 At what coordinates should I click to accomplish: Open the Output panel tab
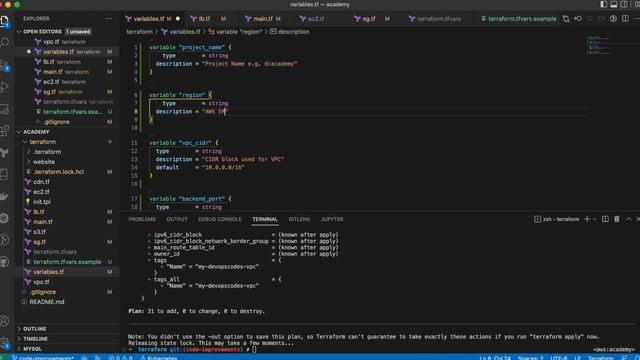point(177,219)
